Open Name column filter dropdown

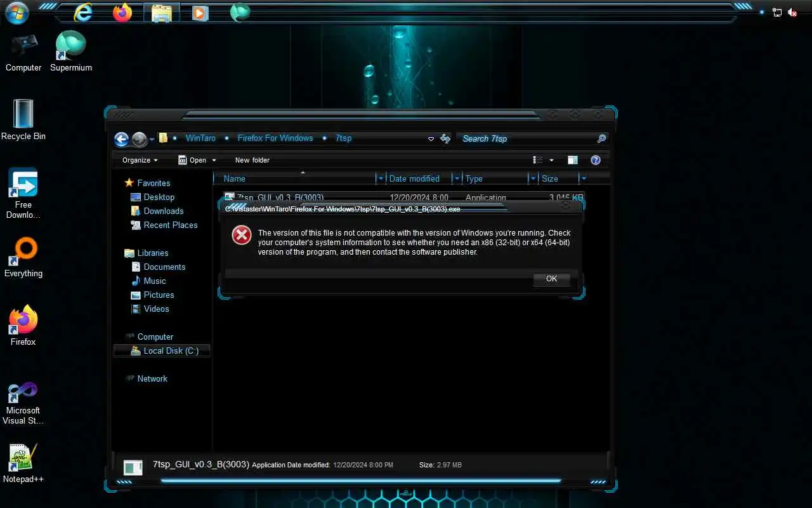tap(381, 179)
